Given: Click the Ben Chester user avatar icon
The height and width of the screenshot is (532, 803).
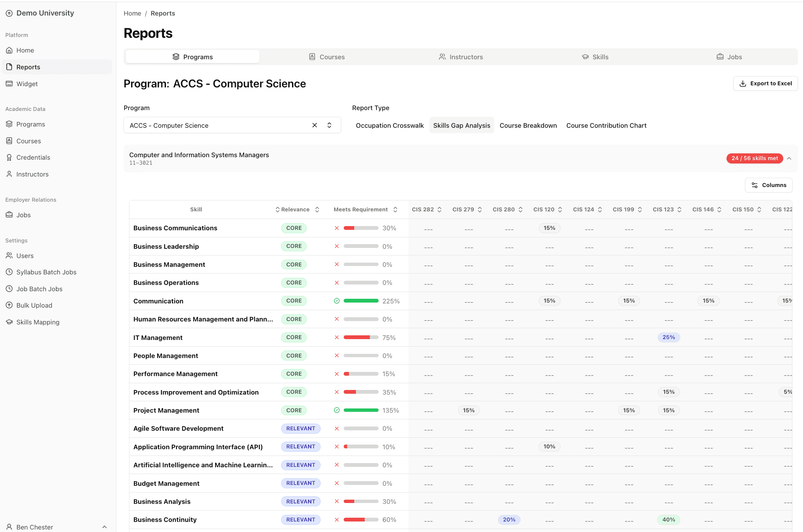Looking at the screenshot, I should click(x=9, y=527).
